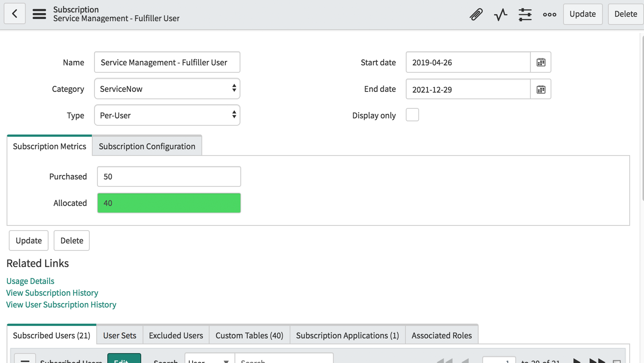Click the Edit button for Subscribed Users
Viewport: 644px width, 363px height.
(124, 361)
